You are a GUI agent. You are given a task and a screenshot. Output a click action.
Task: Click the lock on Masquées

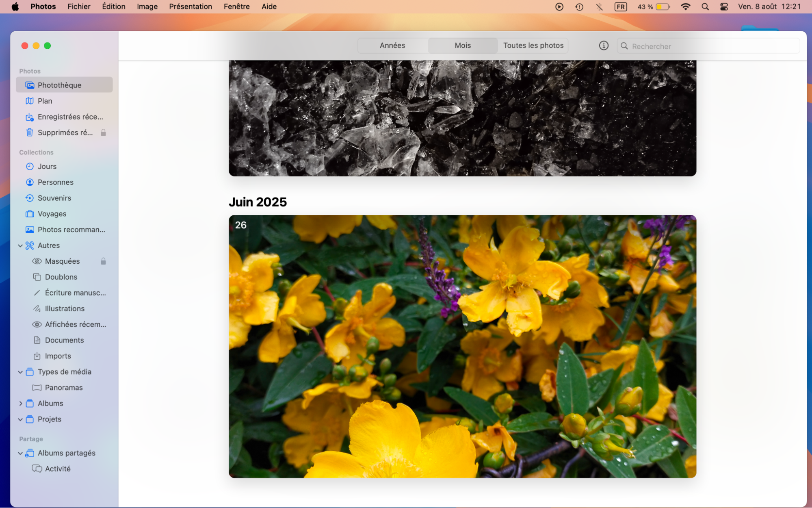[x=103, y=261]
